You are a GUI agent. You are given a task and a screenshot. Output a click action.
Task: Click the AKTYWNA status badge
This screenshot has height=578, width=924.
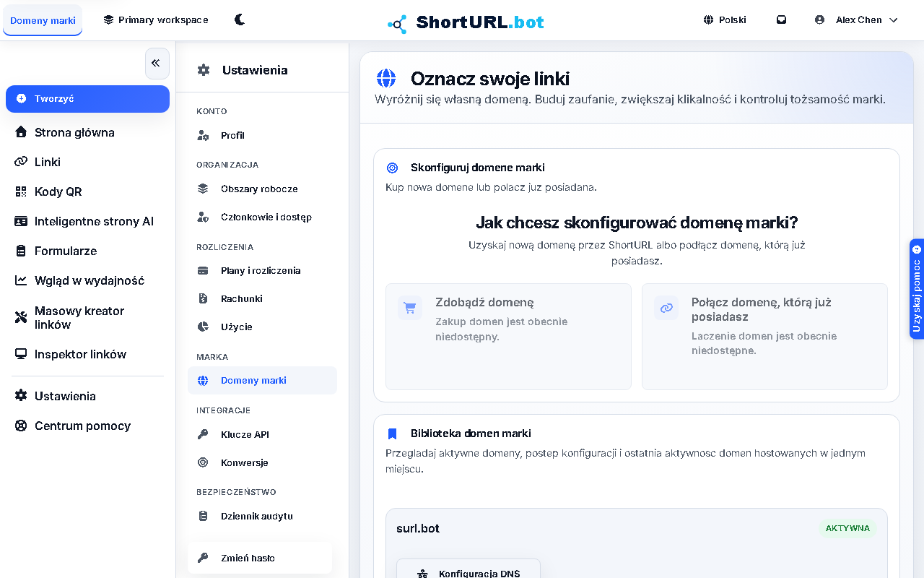847,528
